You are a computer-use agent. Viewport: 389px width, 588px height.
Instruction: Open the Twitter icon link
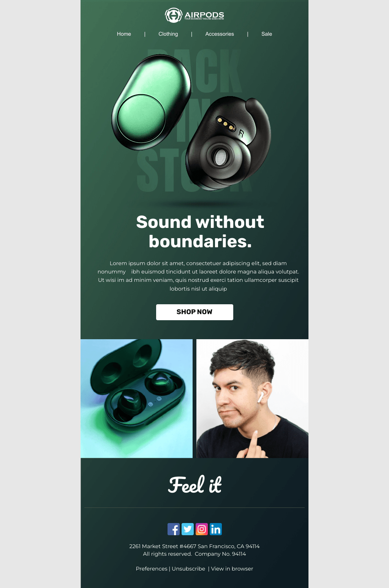(x=188, y=529)
